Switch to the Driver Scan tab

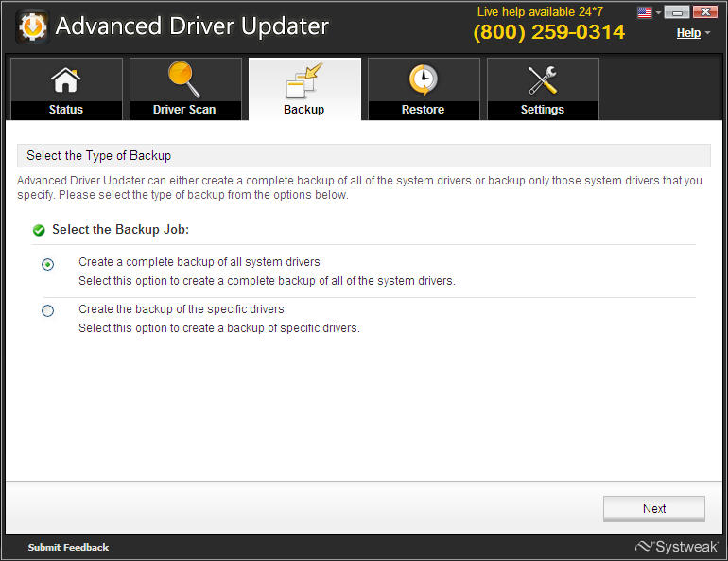pos(185,89)
